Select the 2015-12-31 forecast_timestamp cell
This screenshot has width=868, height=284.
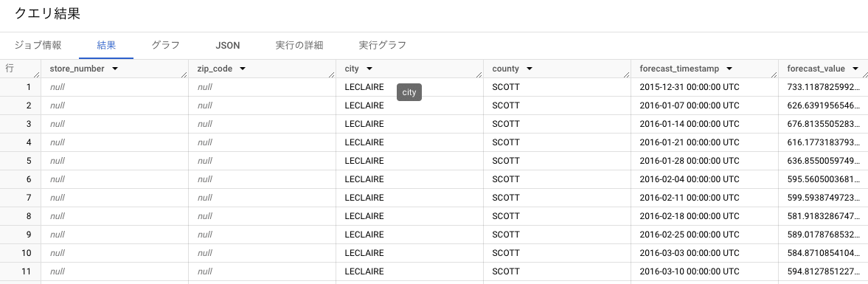(705, 88)
